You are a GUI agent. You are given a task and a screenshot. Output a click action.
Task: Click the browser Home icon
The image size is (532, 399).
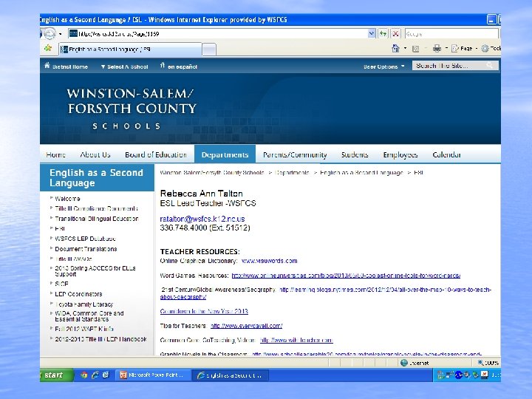(x=395, y=49)
